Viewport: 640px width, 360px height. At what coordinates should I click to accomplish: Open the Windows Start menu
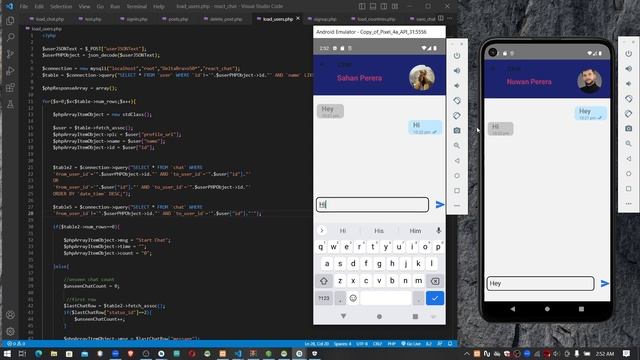[x=7, y=353]
